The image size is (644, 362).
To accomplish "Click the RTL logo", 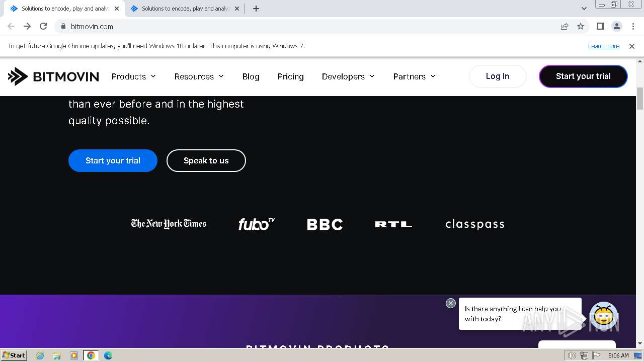I will [x=393, y=224].
